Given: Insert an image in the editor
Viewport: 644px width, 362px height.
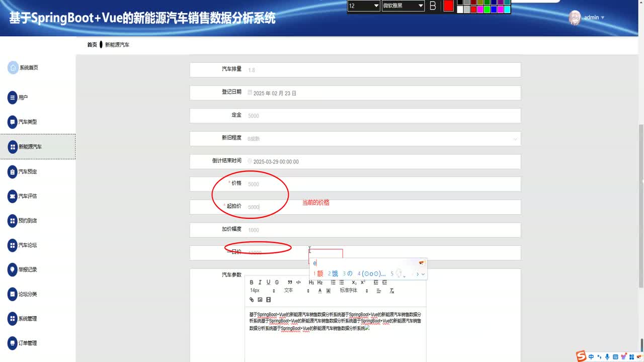Looking at the screenshot, I should click(260, 300).
